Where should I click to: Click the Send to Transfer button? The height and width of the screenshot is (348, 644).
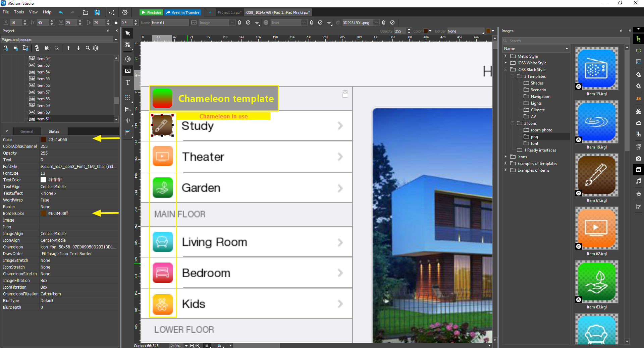pyautogui.click(x=183, y=12)
